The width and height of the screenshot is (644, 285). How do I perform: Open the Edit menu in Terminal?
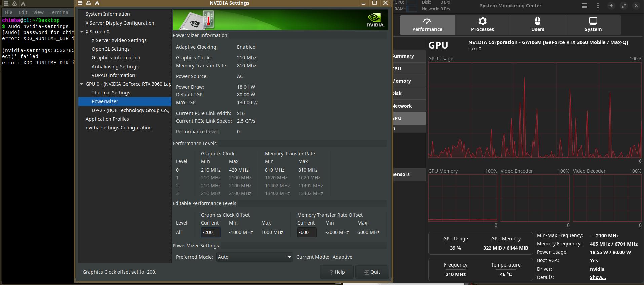pos(23,12)
